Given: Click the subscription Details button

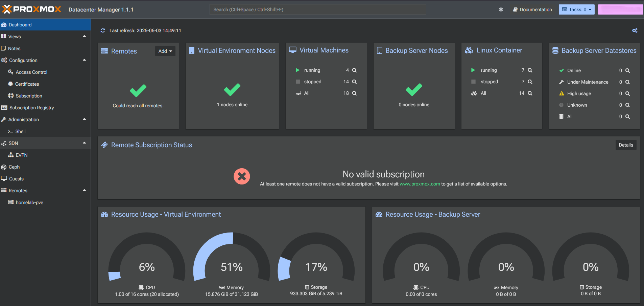Looking at the screenshot, I should tap(626, 145).
